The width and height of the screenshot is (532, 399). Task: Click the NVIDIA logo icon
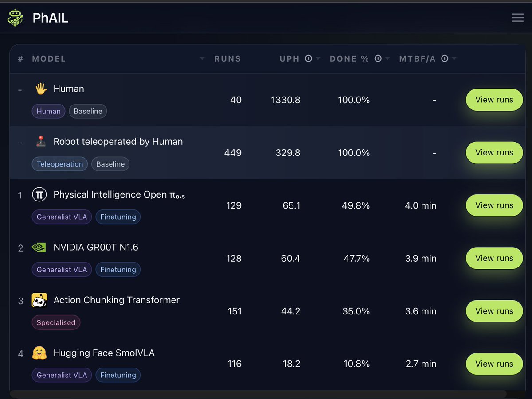[x=39, y=248]
